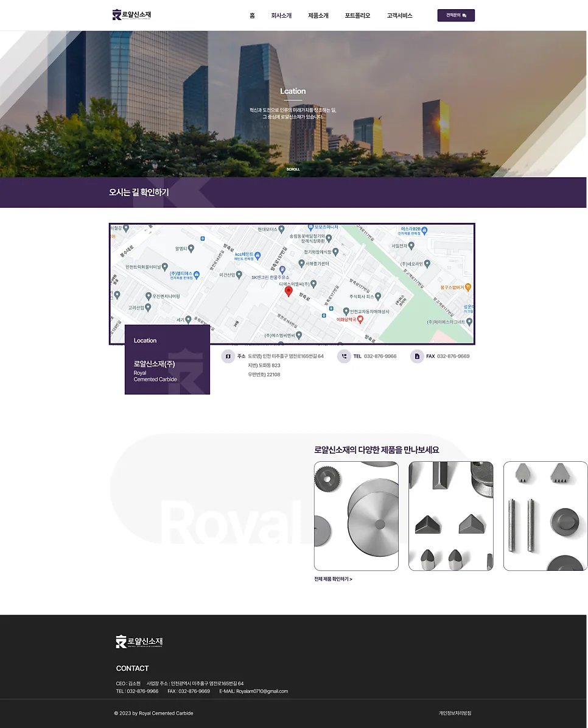The image size is (588, 728).
Task: Click the 주식회사 피스 map marker pin
Action: (x=378, y=296)
